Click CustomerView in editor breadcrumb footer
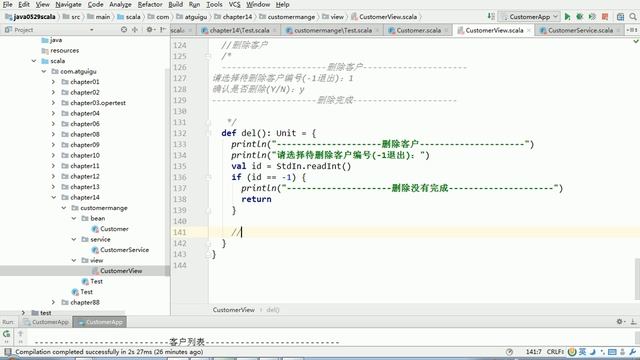This screenshot has width=640, height=360. (233, 310)
